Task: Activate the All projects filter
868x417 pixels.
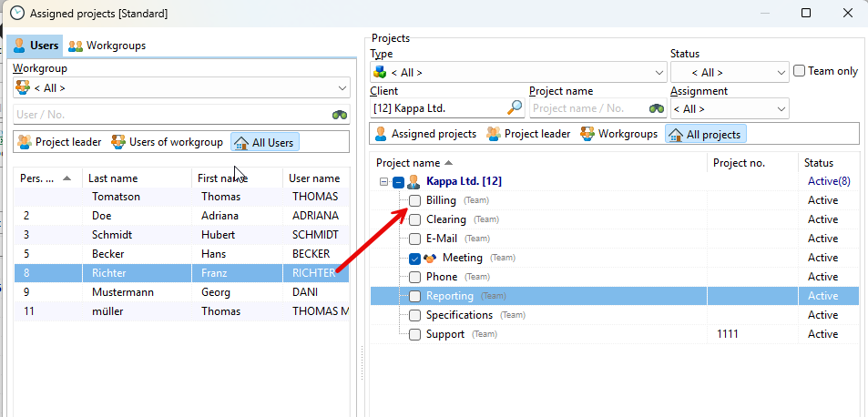Action: 704,134
